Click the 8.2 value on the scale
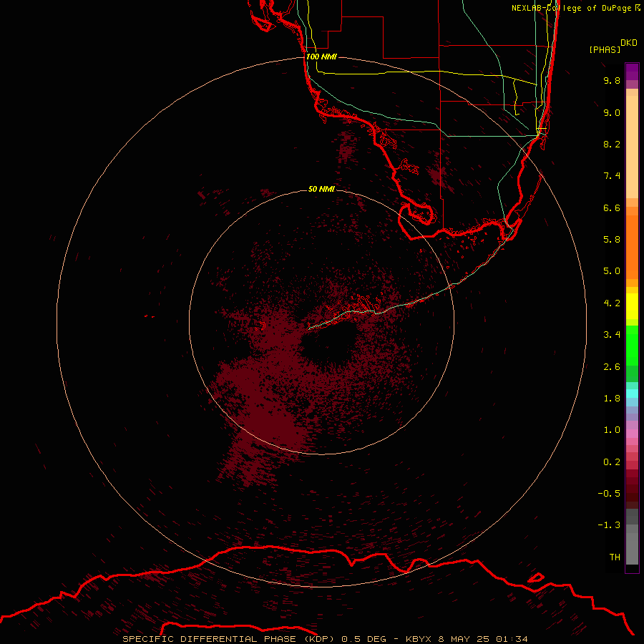Screen dimensions: 644x644 click(612, 144)
